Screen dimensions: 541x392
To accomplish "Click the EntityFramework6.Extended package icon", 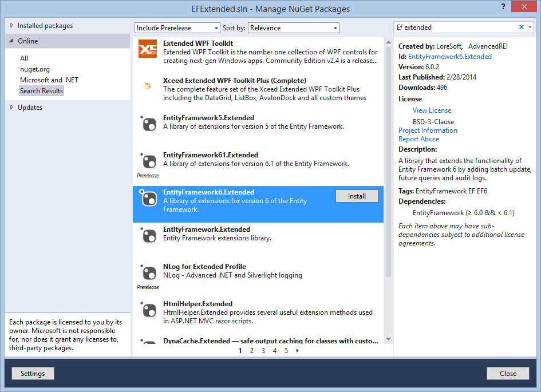I will [148, 198].
